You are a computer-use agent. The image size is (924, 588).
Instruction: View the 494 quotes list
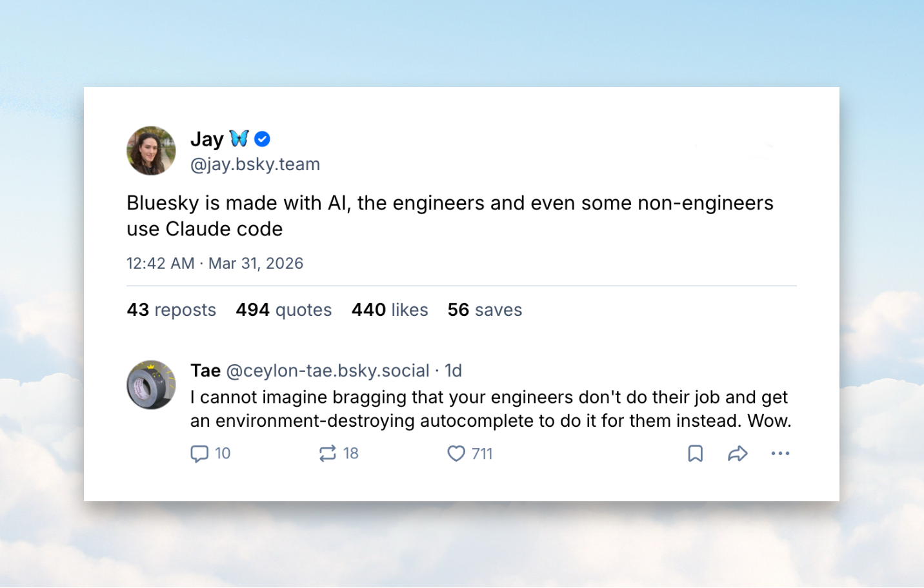[x=283, y=310]
